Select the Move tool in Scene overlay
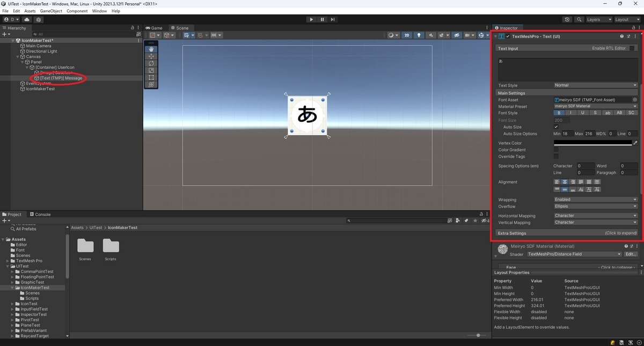This screenshot has width=644, height=346. 151,56
